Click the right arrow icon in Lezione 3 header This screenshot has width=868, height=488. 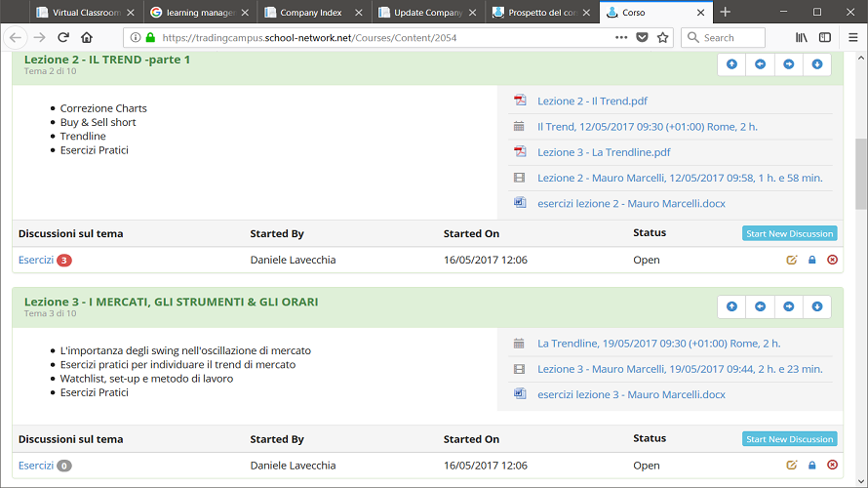click(789, 306)
